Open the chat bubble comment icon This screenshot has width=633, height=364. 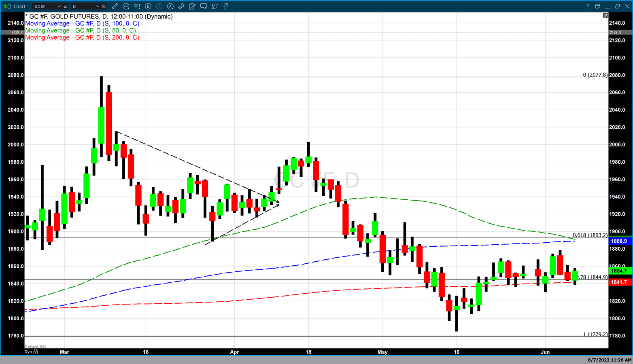click(x=203, y=6)
